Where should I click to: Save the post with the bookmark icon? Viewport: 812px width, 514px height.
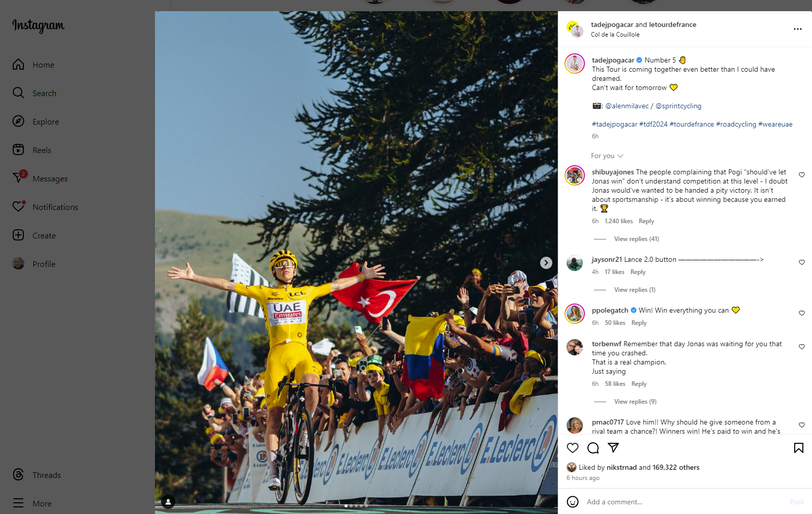[x=799, y=448]
